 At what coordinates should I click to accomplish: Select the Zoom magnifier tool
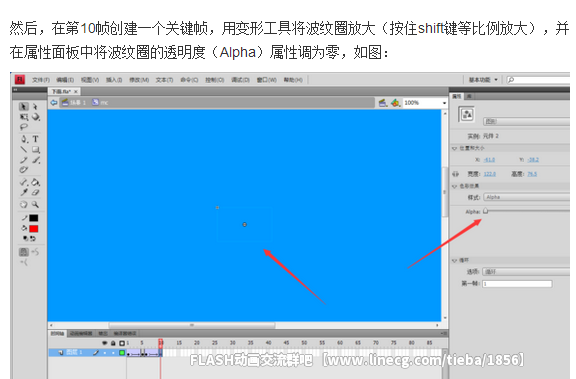click(35, 205)
